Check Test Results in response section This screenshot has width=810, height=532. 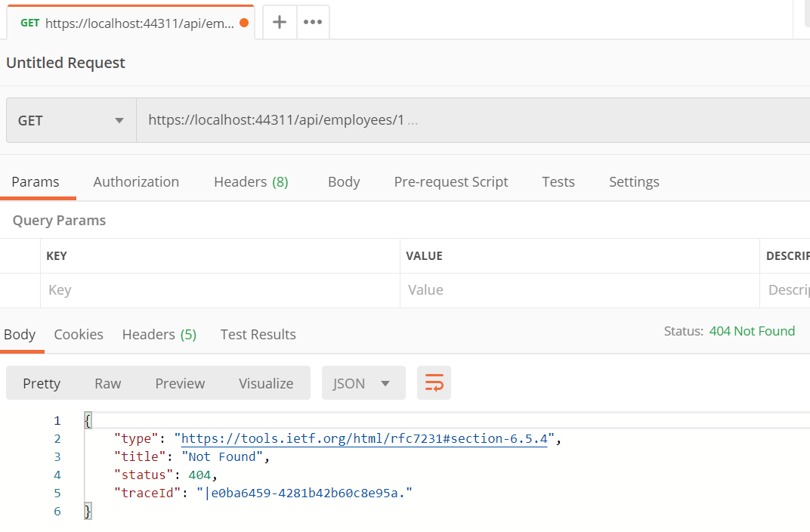click(258, 334)
